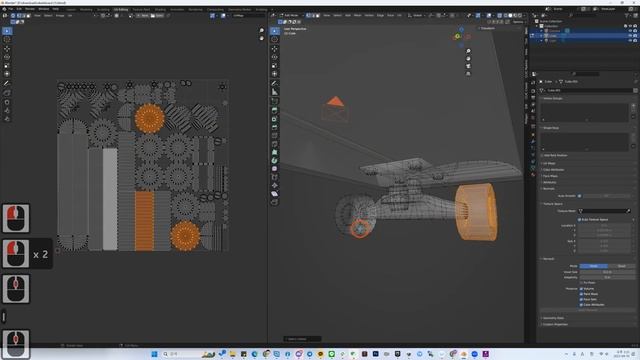Select the Annotate tool in UV editor toolbar
This screenshot has height=360, width=640.
7,83
